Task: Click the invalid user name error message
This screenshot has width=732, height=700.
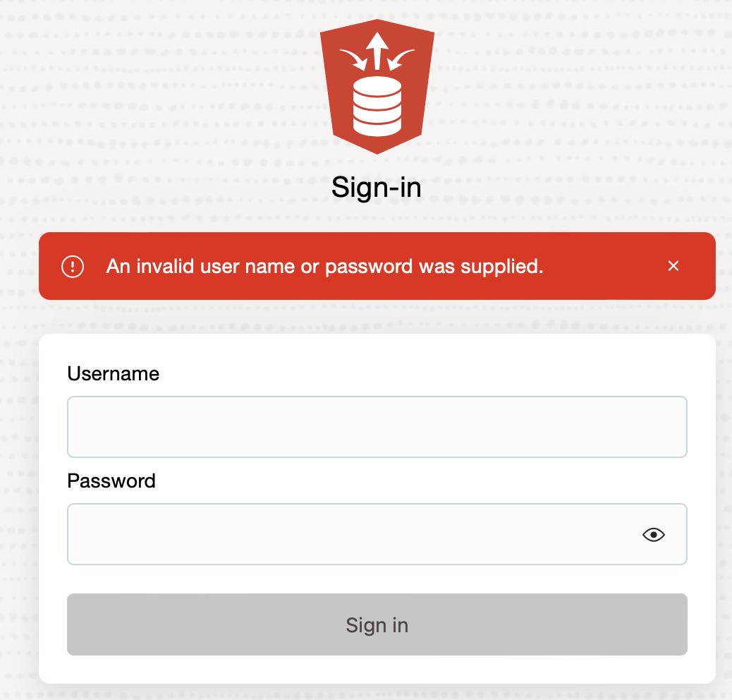Action: coord(325,267)
